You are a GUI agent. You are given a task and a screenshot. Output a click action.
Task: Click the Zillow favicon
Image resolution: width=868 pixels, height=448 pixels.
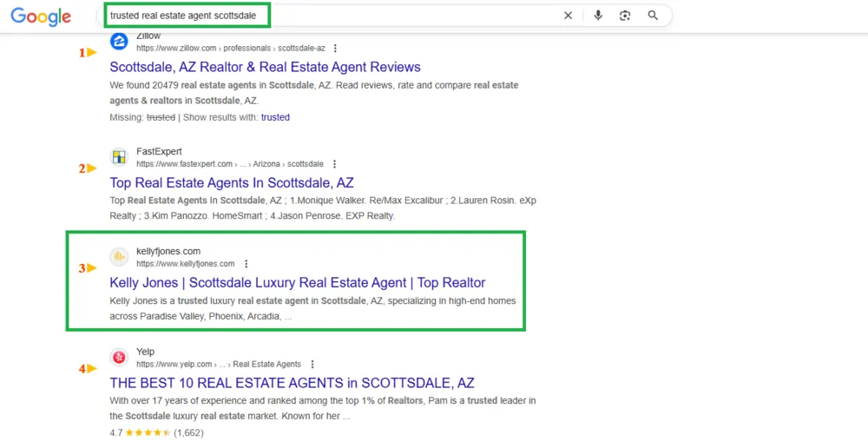119,42
